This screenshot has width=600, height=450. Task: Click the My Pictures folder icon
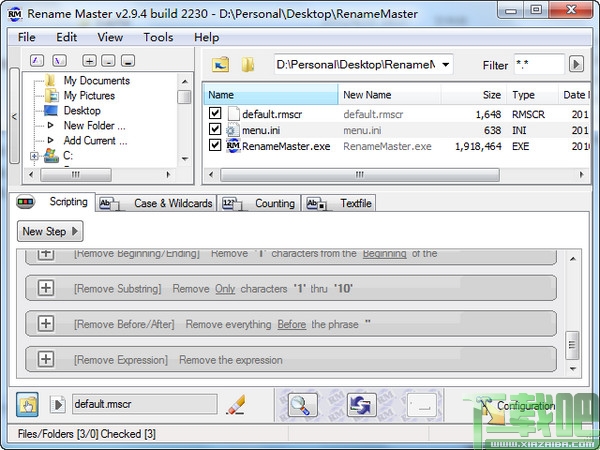click(51, 96)
